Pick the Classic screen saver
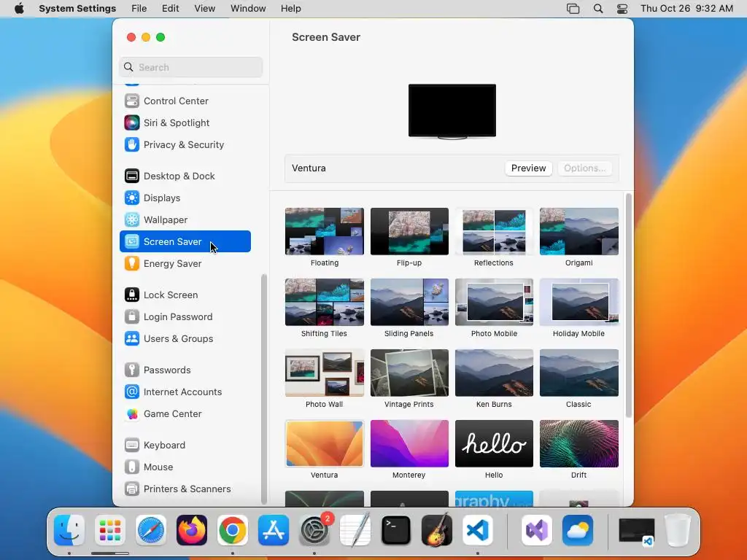747x560 pixels. coord(578,373)
